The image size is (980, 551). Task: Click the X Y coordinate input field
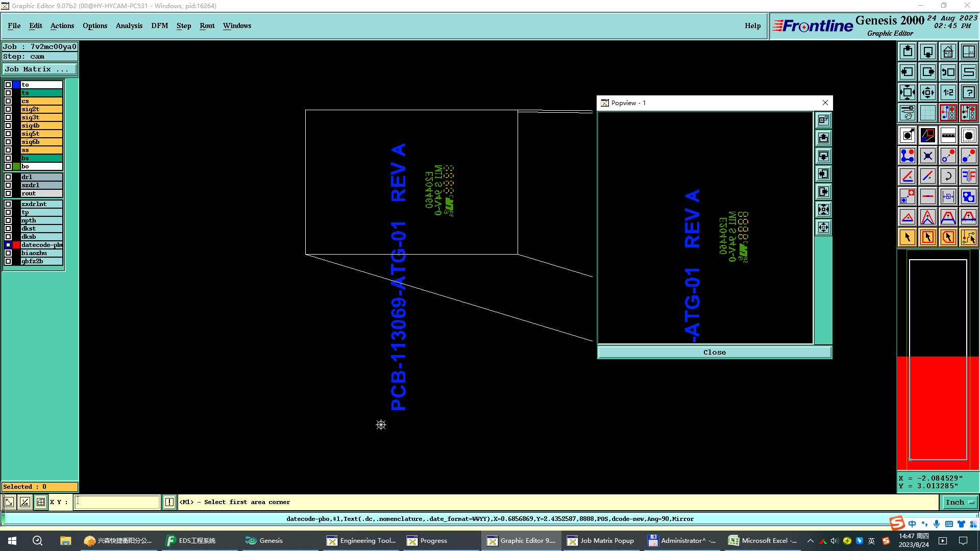tap(117, 502)
